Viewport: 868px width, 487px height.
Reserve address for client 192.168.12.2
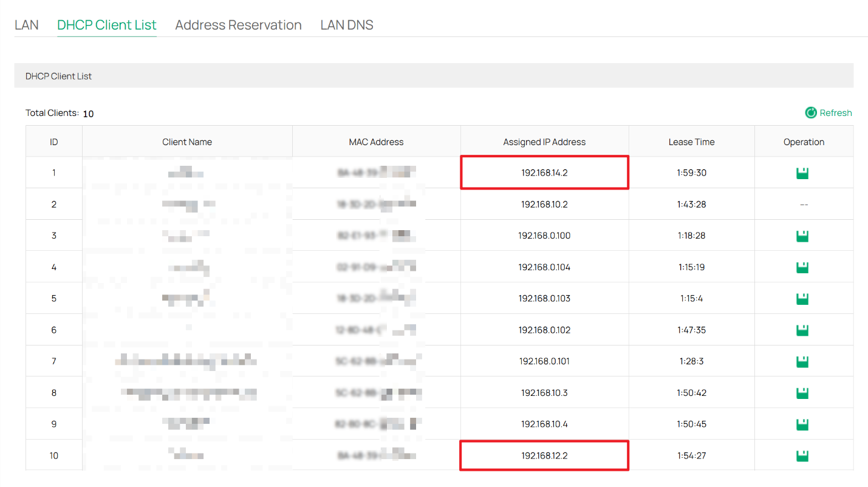click(x=802, y=456)
